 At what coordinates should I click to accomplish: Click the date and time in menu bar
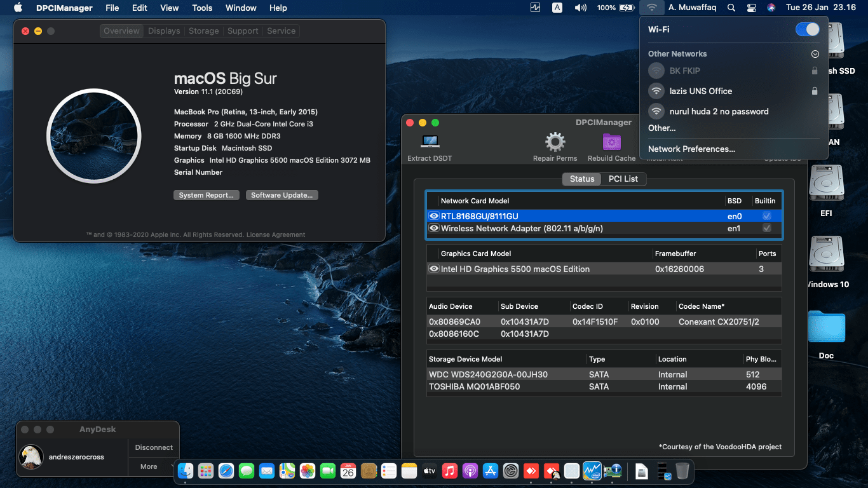[822, 8]
